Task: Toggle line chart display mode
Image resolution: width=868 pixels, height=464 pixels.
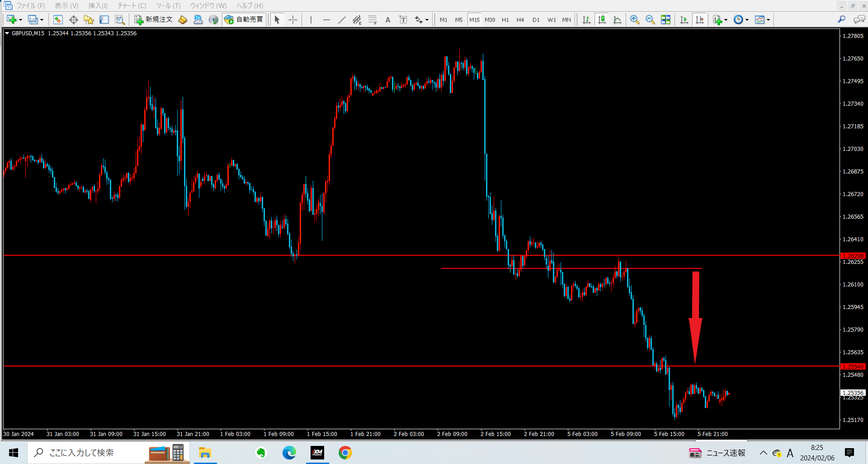Action: coord(617,19)
